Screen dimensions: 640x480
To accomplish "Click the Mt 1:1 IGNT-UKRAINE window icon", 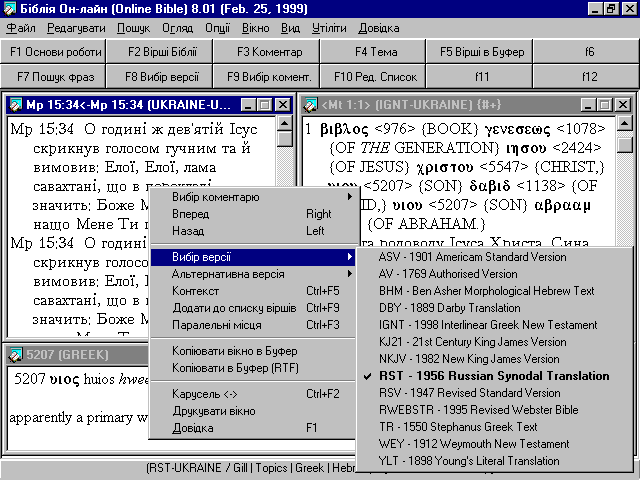I will pos(310,105).
